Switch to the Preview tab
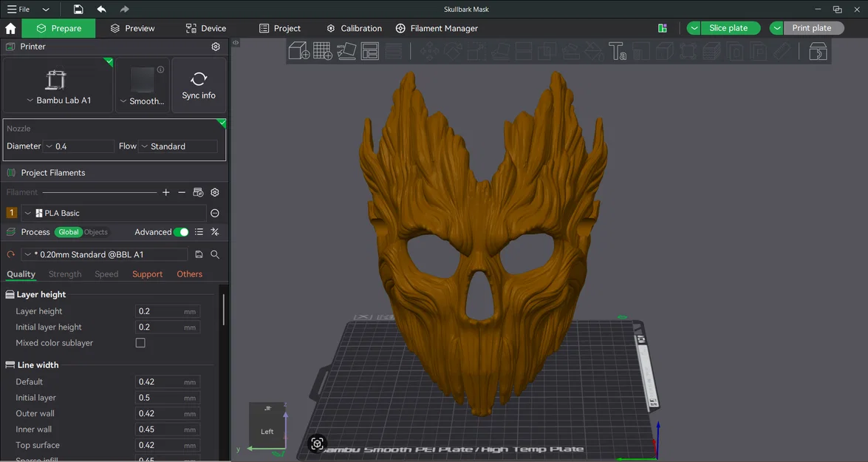This screenshot has width=868, height=462. pyautogui.click(x=132, y=28)
